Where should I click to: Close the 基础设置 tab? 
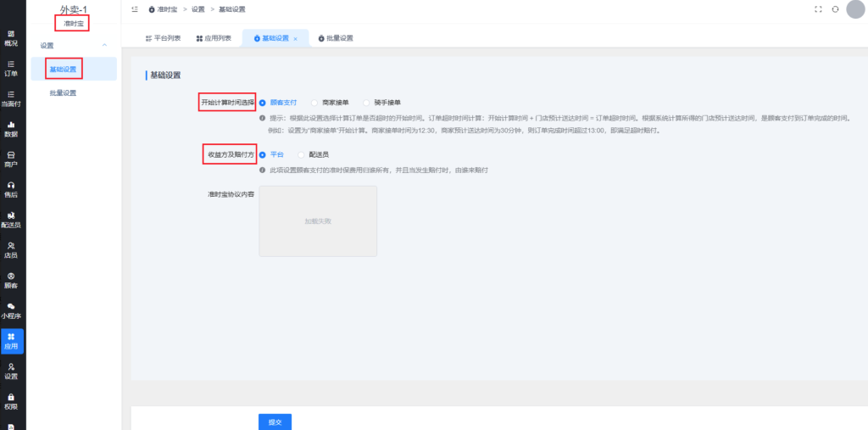tap(296, 39)
